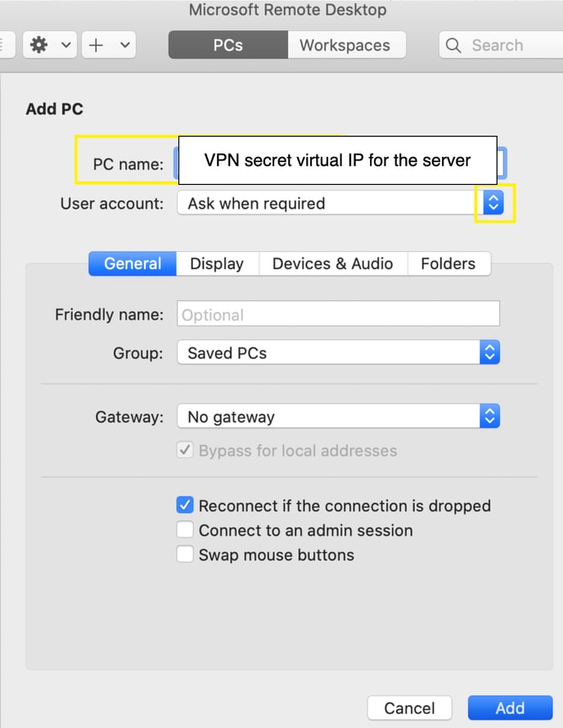
Task: Expand the User account dropdown
Action: [493, 203]
